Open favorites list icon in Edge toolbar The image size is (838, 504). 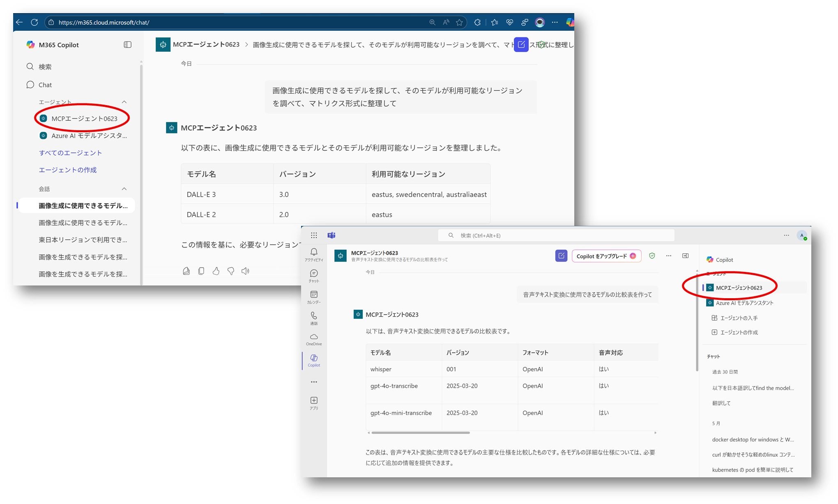point(495,22)
